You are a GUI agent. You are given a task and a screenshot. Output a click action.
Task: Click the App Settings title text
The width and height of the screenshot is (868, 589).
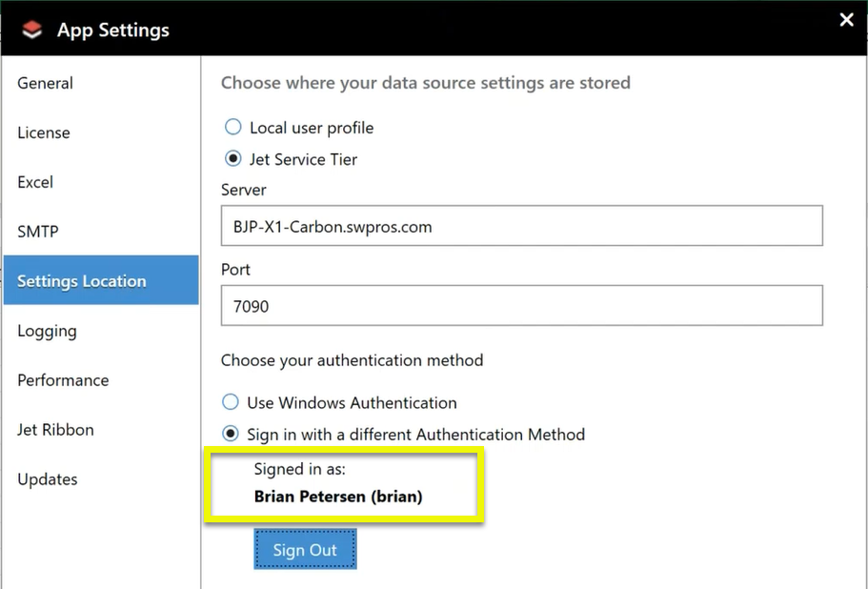tap(113, 30)
